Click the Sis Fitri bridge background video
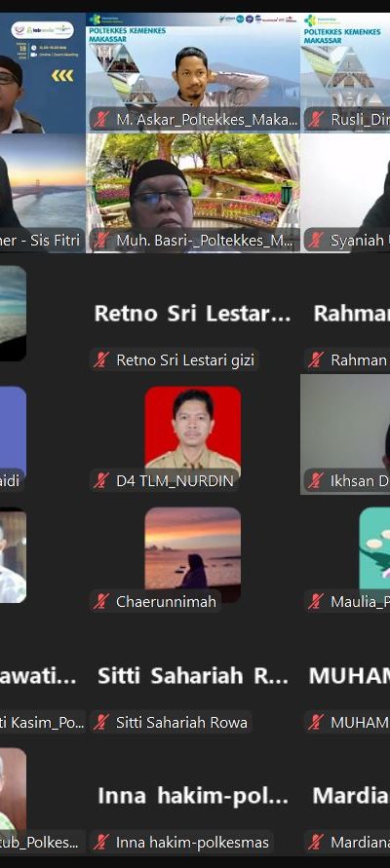 tap(43, 193)
